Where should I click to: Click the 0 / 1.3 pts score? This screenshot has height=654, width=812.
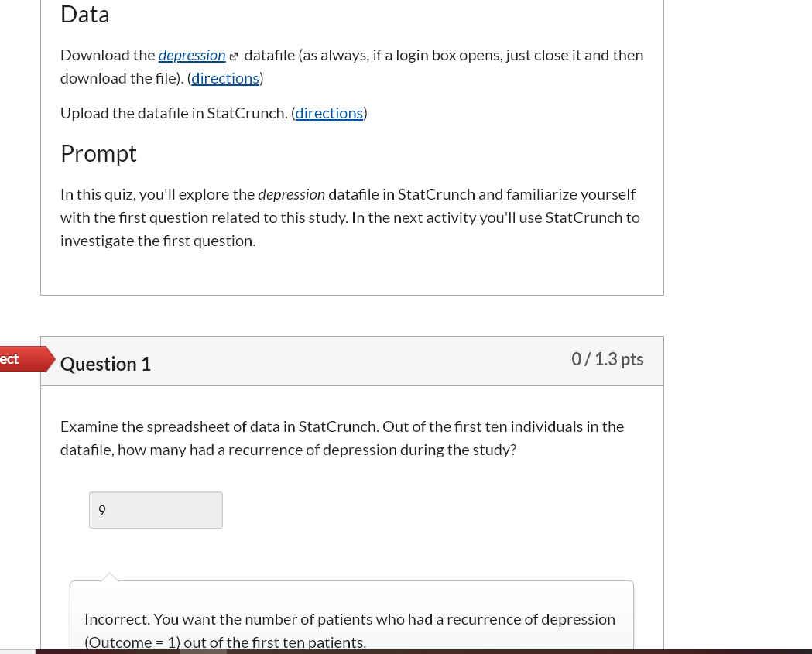coord(608,359)
